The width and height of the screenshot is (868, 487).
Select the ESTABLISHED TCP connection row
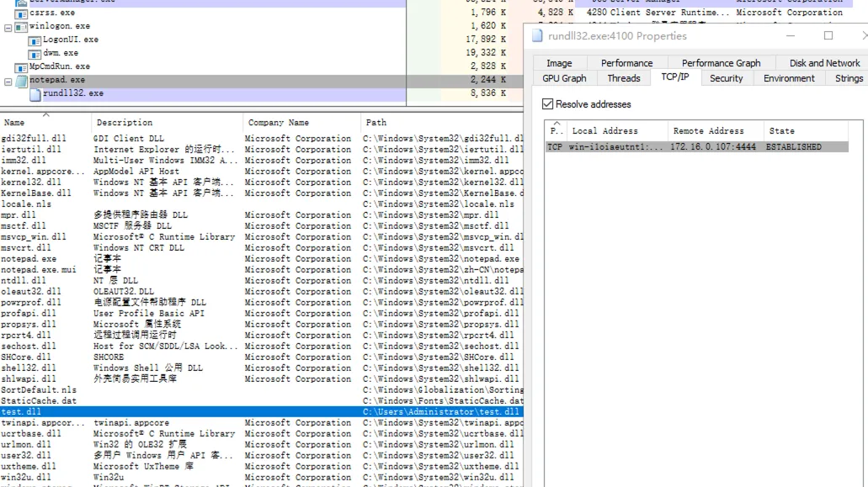[695, 147]
